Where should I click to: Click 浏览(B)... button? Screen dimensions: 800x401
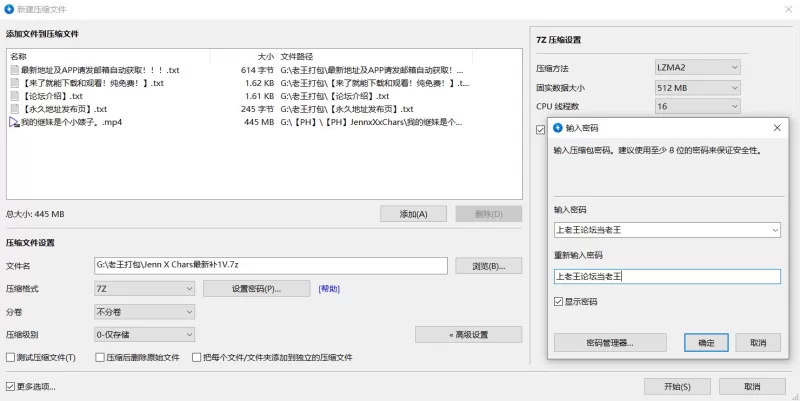[x=488, y=266]
